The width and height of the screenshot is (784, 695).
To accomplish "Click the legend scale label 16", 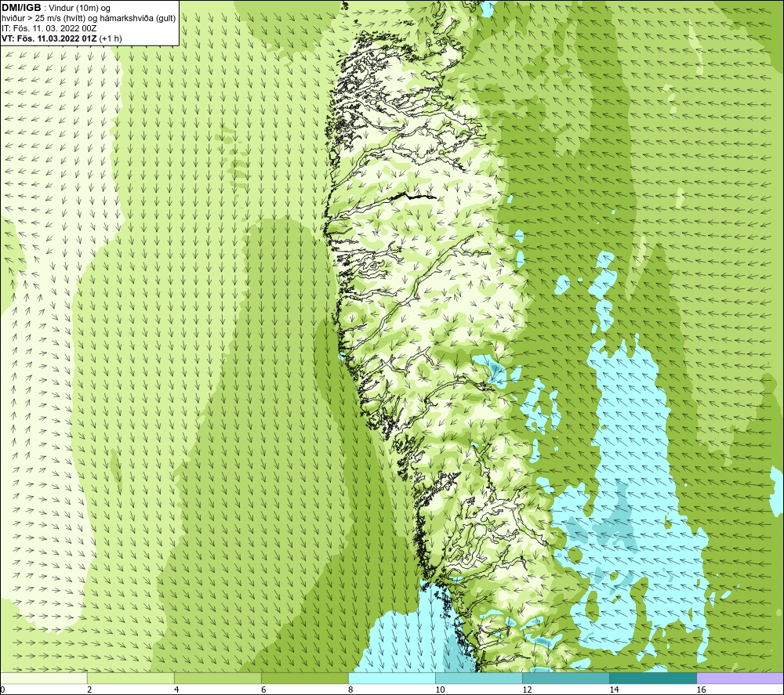I will pyautogui.click(x=701, y=690).
